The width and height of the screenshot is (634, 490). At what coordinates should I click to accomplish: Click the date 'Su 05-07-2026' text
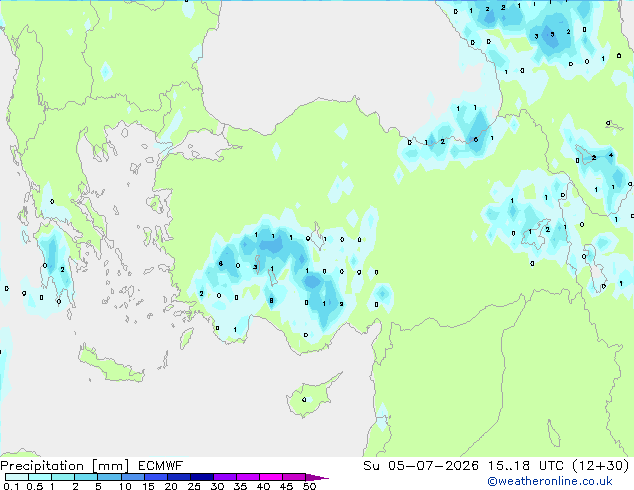point(421,466)
